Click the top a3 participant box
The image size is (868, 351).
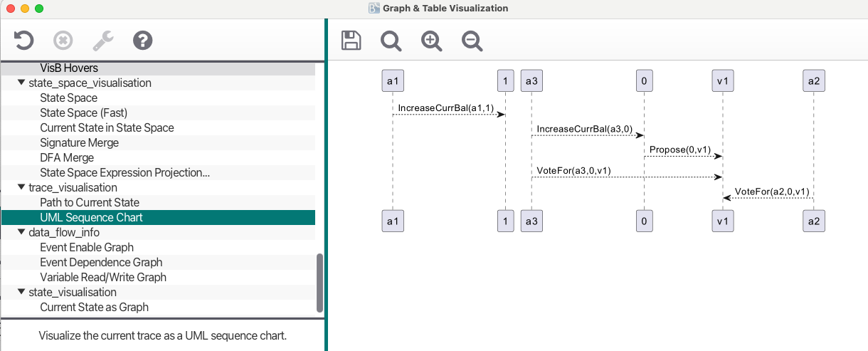coord(531,81)
